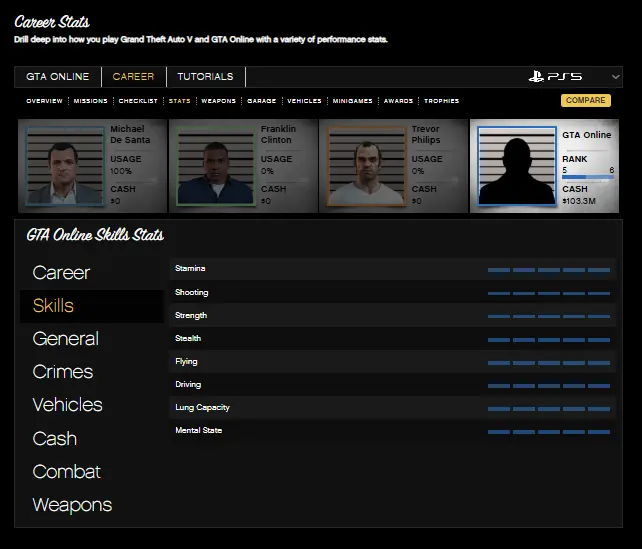
Task: Show the Minigames page
Action: 353,101
